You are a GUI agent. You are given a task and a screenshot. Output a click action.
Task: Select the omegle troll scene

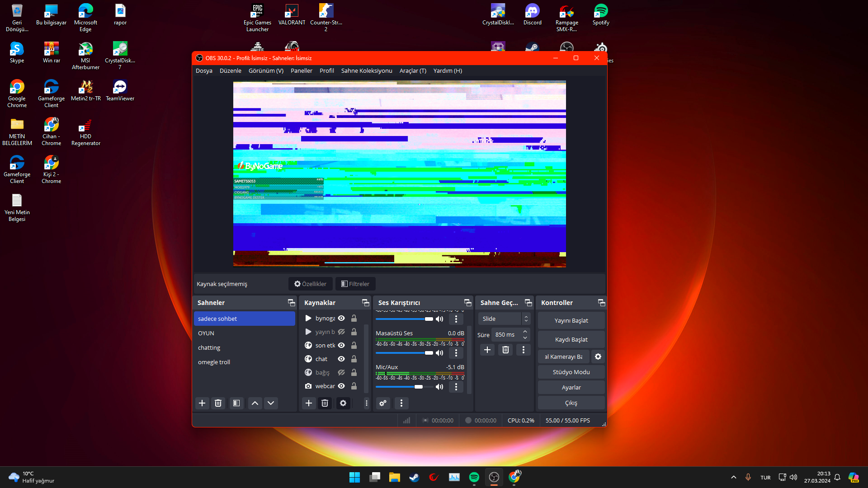(214, 362)
